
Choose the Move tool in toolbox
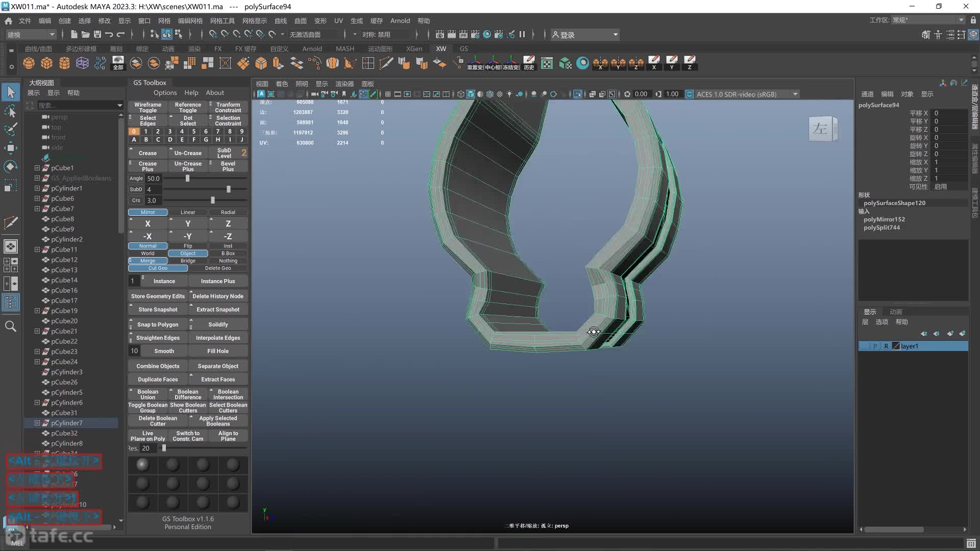coord(11,148)
